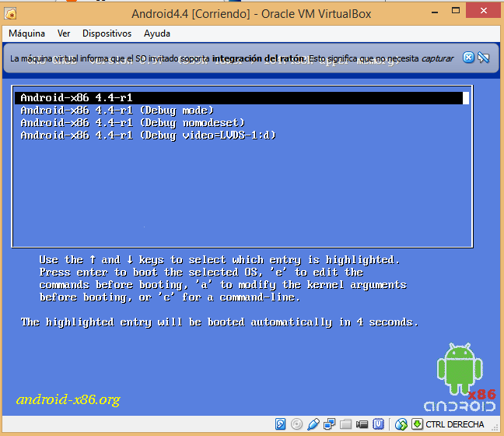Open the Ver menu
This screenshot has height=436, width=504.
click(64, 33)
